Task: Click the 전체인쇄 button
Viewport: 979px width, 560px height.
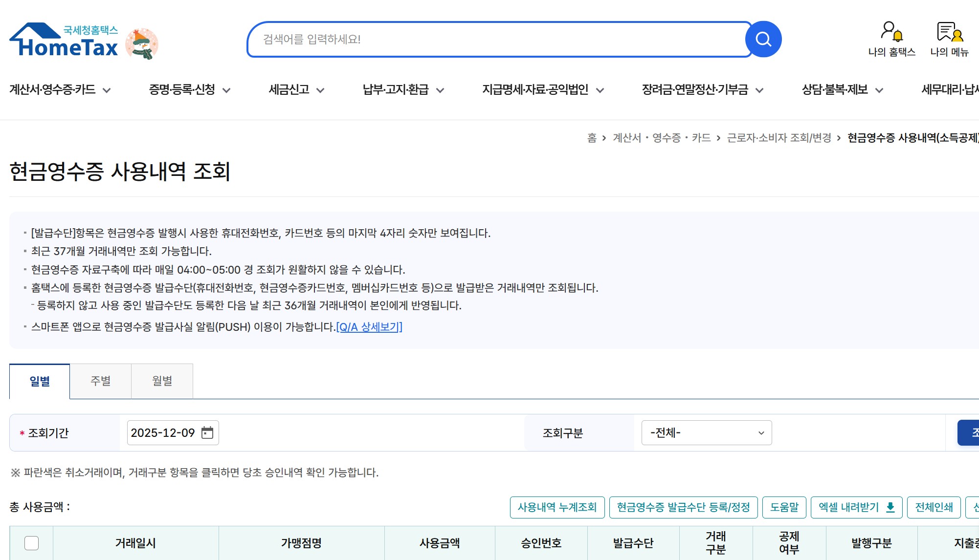Action: click(x=933, y=507)
